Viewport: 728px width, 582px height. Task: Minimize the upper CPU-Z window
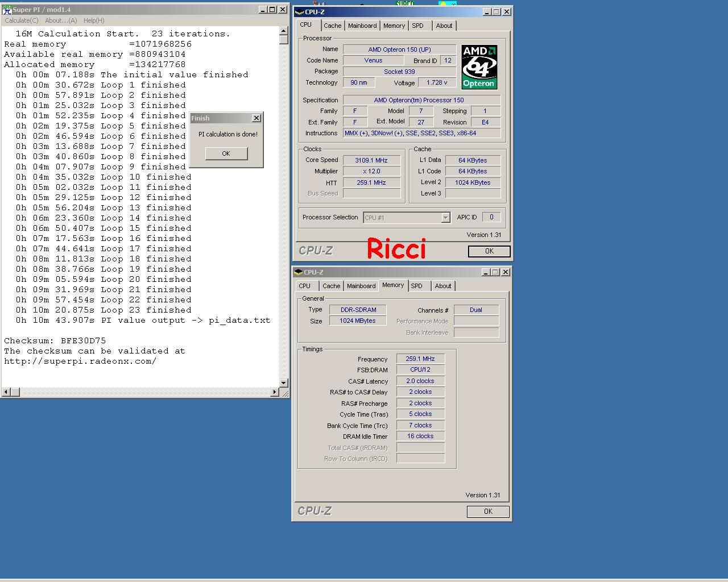(x=487, y=12)
